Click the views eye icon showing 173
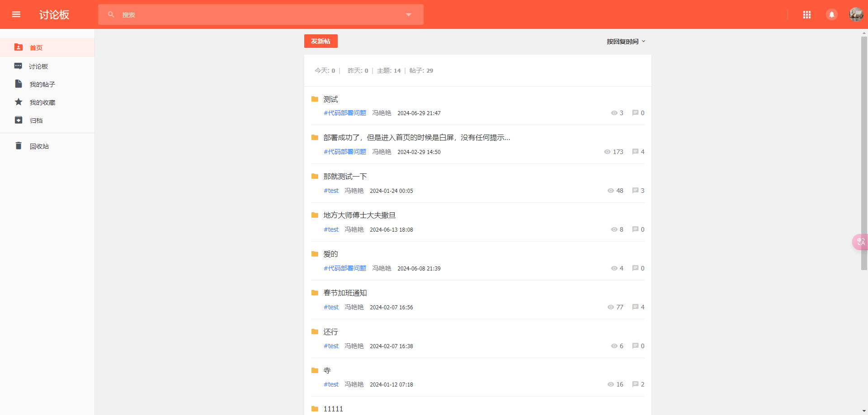 pos(607,152)
